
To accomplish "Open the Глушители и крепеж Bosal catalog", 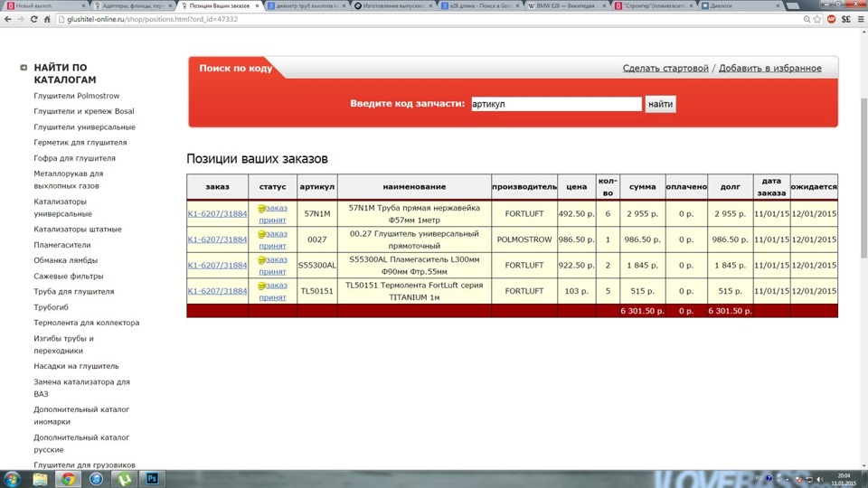I will 83,111.
